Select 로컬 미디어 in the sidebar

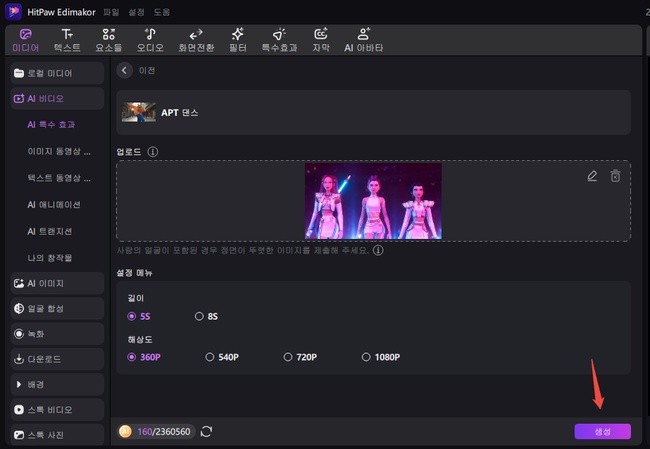tap(57, 73)
